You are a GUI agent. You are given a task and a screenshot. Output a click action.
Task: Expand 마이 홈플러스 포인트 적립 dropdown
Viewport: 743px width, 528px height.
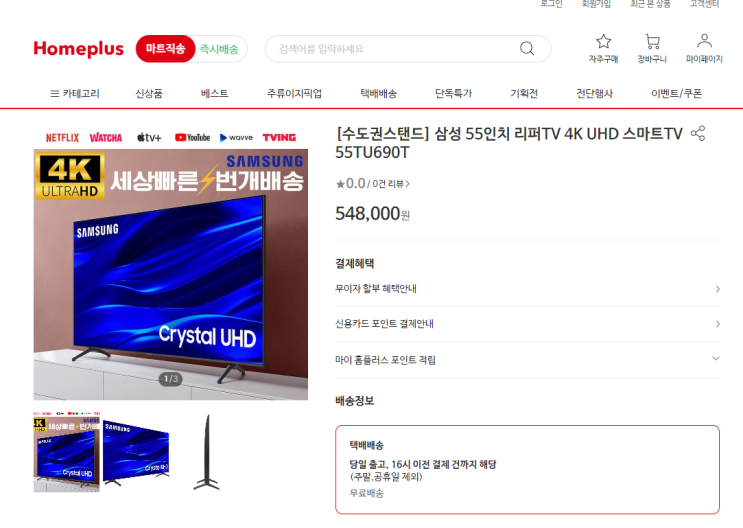pyautogui.click(x=527, y=360)
